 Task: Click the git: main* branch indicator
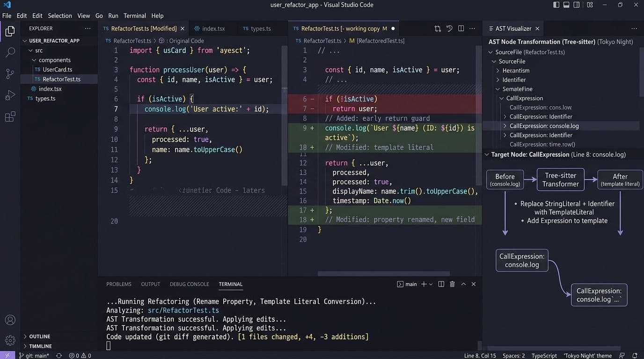pos(34,356)
